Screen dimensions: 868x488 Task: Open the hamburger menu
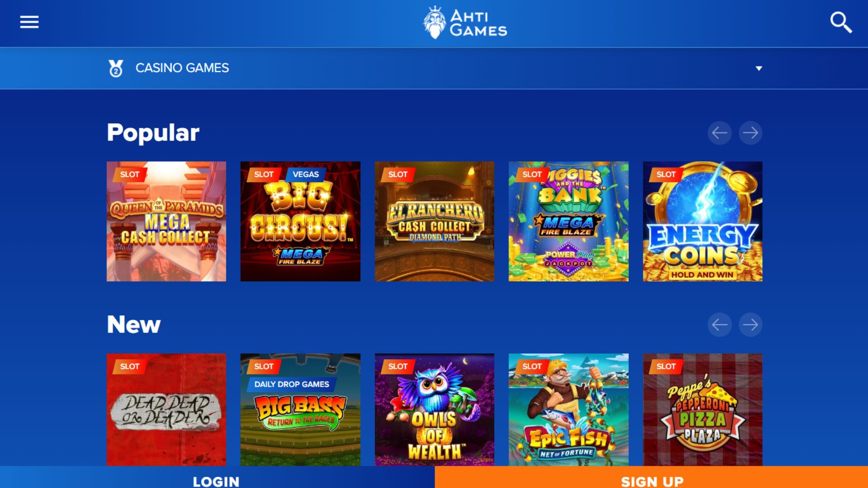[29, 22]
